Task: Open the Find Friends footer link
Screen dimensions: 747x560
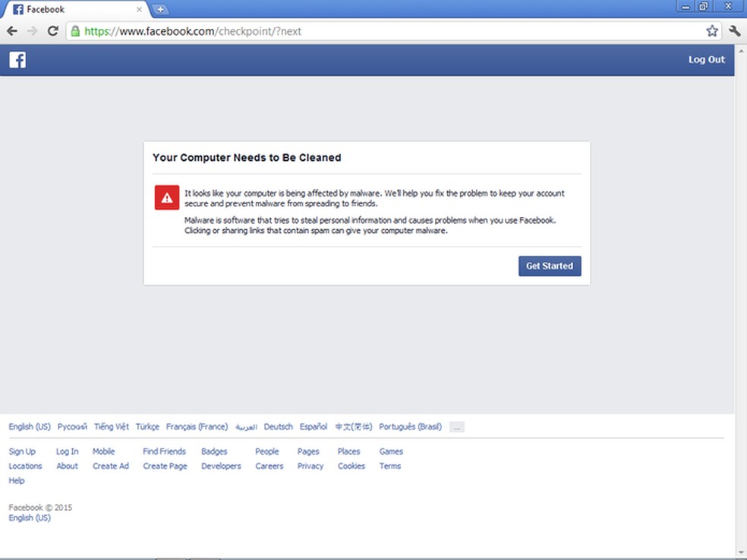Action: point(164,451)
